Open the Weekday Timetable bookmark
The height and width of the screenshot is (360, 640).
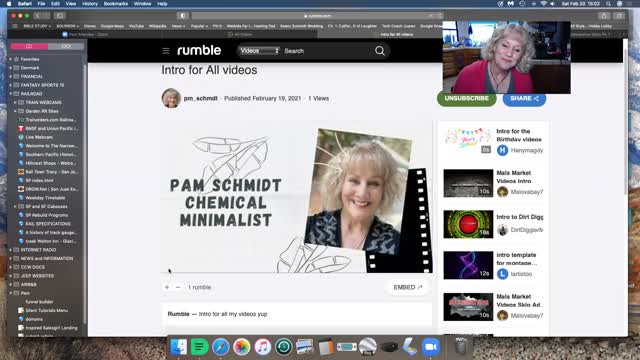(45, 198)
